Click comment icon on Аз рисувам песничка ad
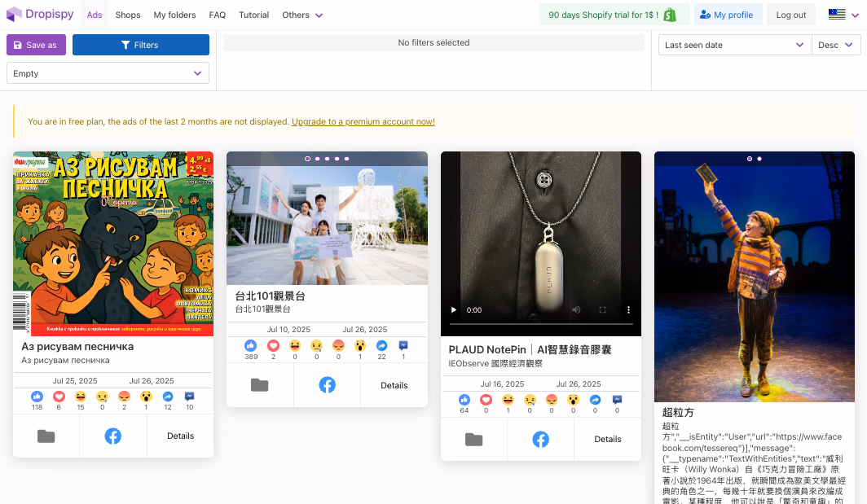The image size is (867, 504). coord(190,397)
